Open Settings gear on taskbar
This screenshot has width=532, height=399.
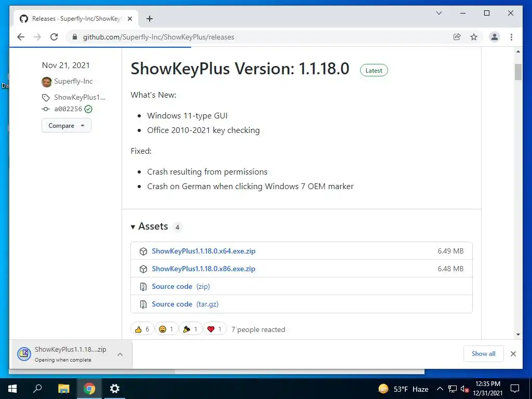pyautogui.click(x=115, y=389)
